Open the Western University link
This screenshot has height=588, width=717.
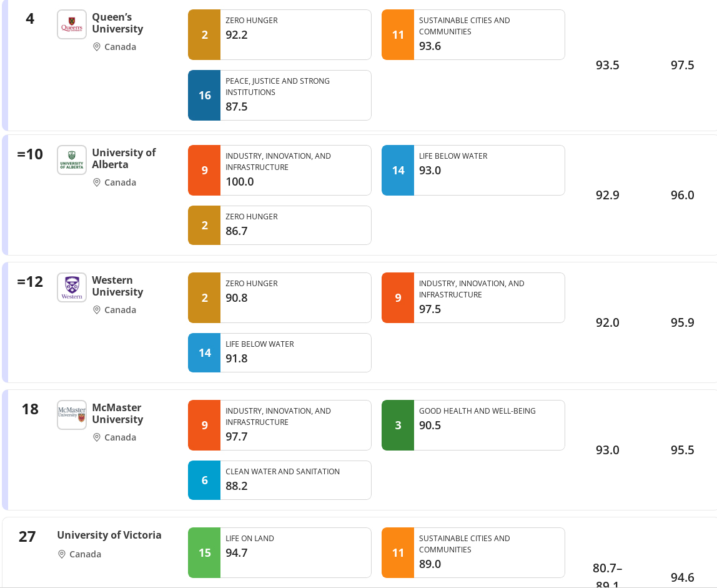(117, 286)
